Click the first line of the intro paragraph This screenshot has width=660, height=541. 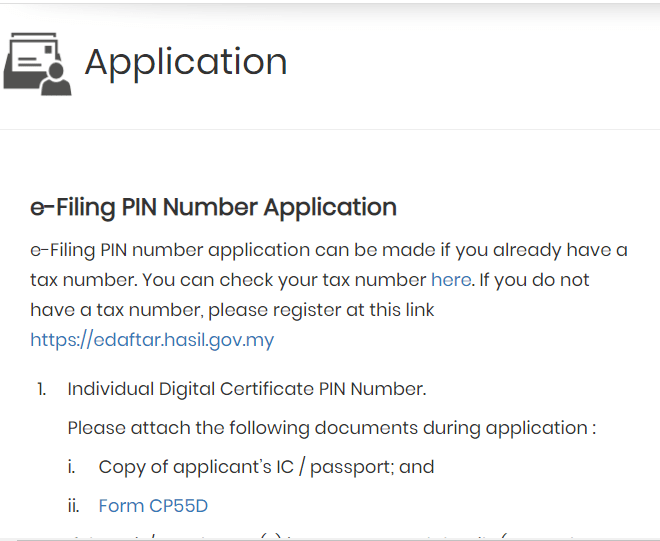point(329,249)
